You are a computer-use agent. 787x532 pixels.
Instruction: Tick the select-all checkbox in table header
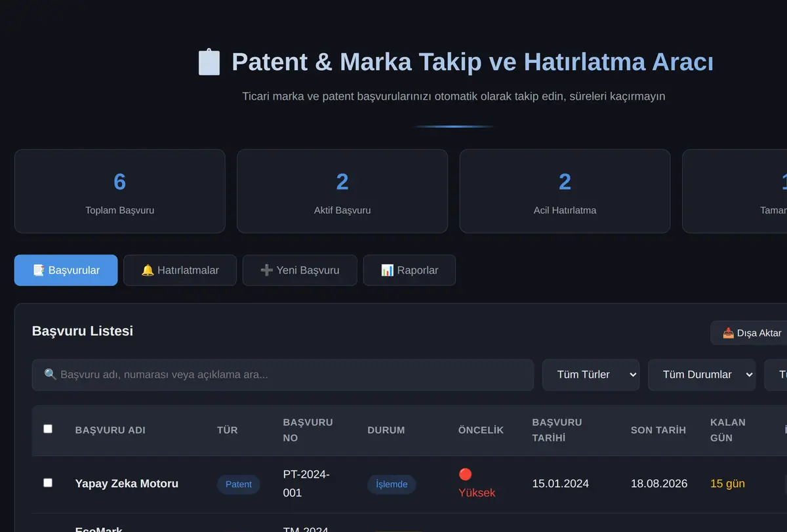[48, 429]
